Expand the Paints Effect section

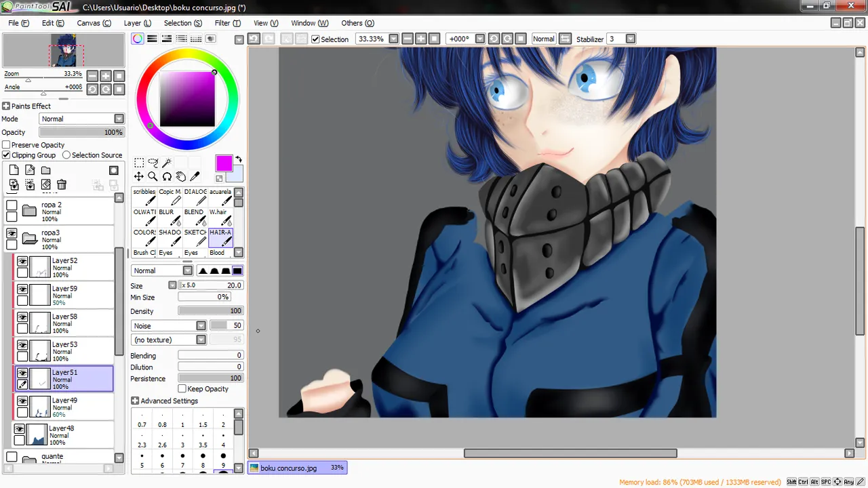[6, 106]
